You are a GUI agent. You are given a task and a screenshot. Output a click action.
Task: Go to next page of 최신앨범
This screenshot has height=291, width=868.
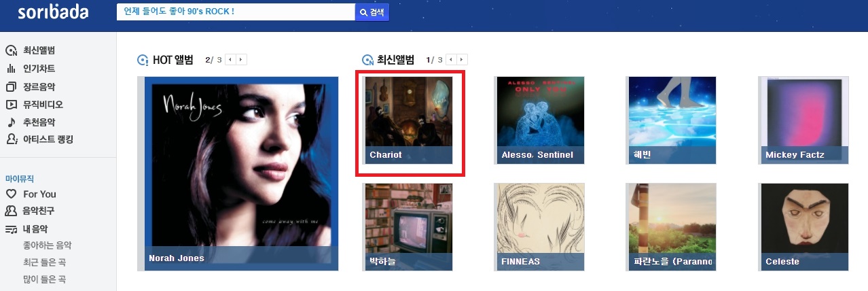click(463, 60)
